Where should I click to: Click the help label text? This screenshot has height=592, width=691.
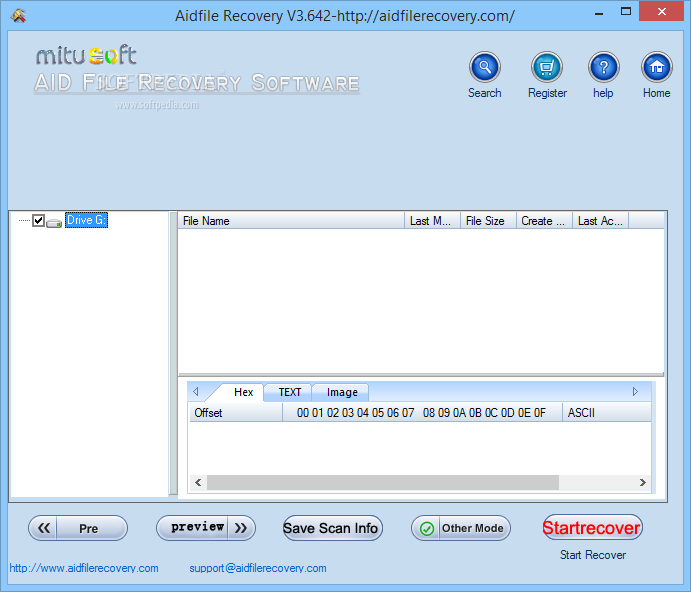tap(603, 93)
